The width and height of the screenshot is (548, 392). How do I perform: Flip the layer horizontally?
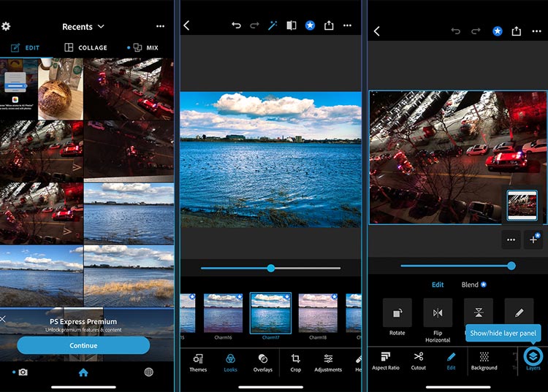coord(438,320)
